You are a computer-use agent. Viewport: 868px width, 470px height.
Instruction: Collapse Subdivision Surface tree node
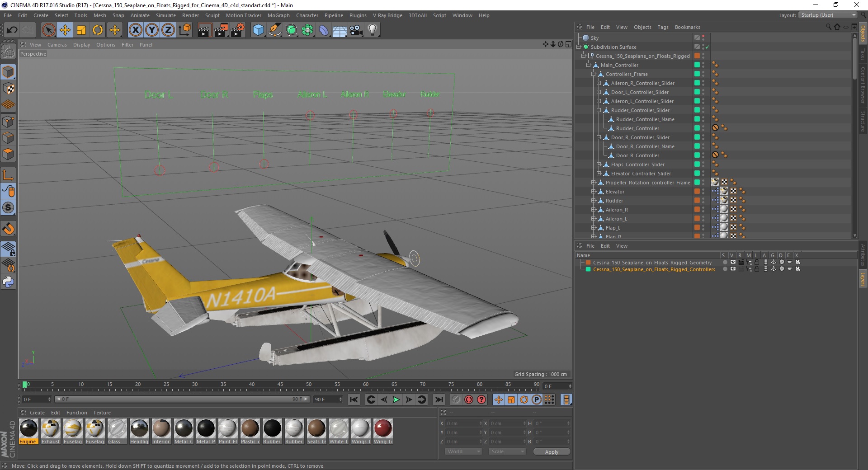578,47
